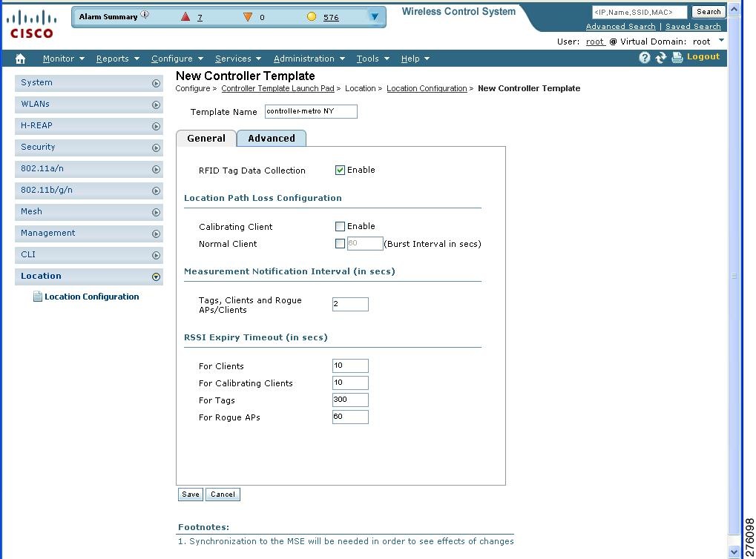Open the Virtual Domain dropdown arrow

721,41
